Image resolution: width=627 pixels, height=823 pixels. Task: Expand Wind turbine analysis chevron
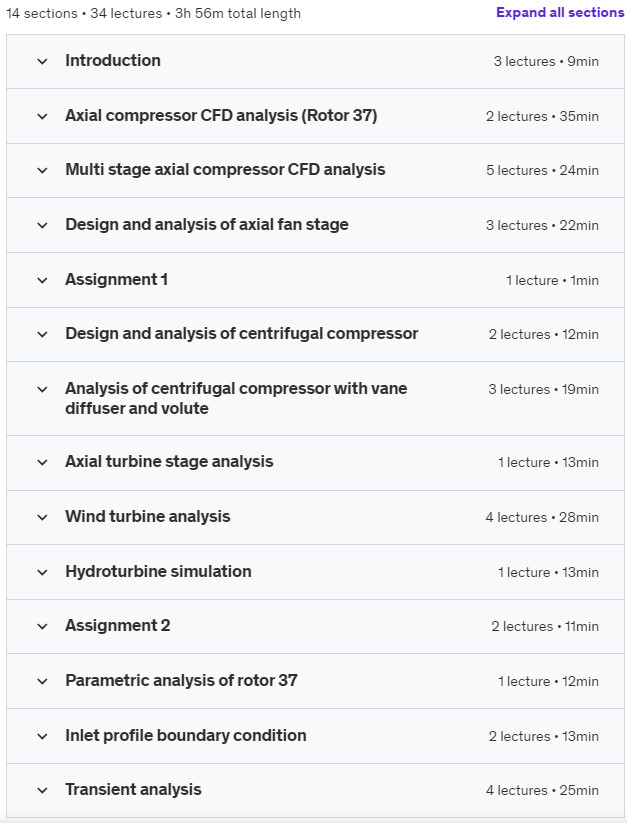[x=42, y=518]
